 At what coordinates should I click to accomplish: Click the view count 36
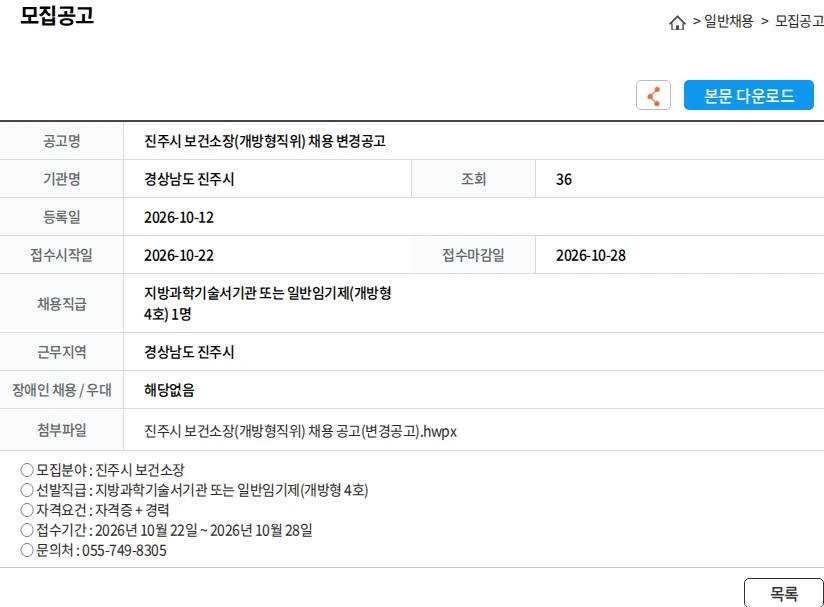564,179
